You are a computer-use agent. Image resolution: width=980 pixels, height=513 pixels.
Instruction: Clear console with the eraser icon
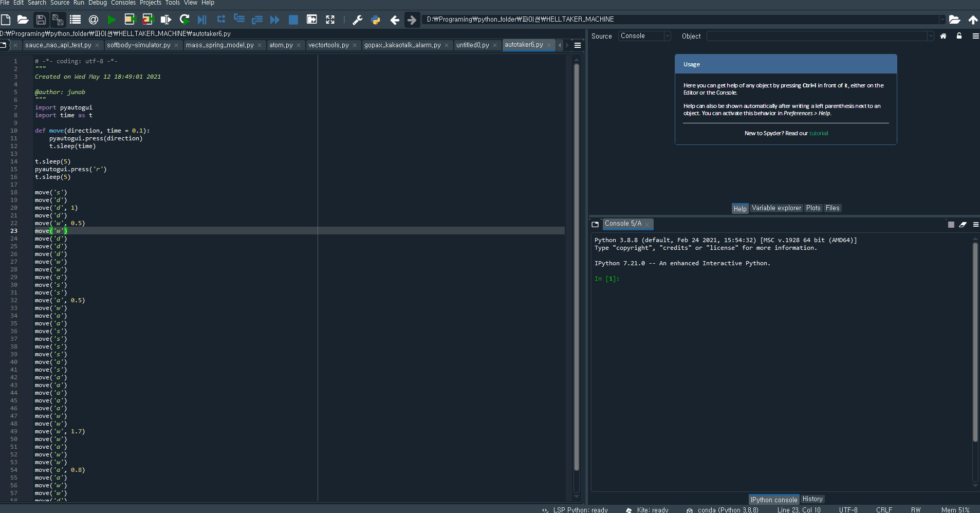[x=963, y=224]
